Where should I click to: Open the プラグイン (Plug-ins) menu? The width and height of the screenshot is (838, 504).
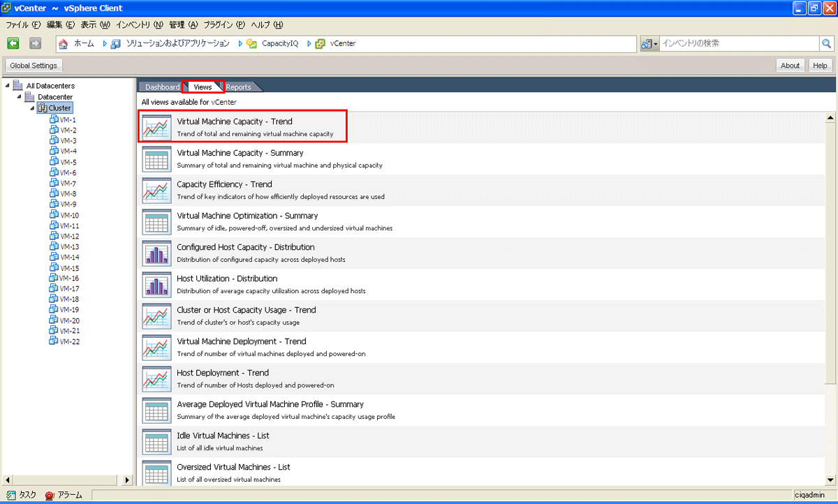click(224, 24)
